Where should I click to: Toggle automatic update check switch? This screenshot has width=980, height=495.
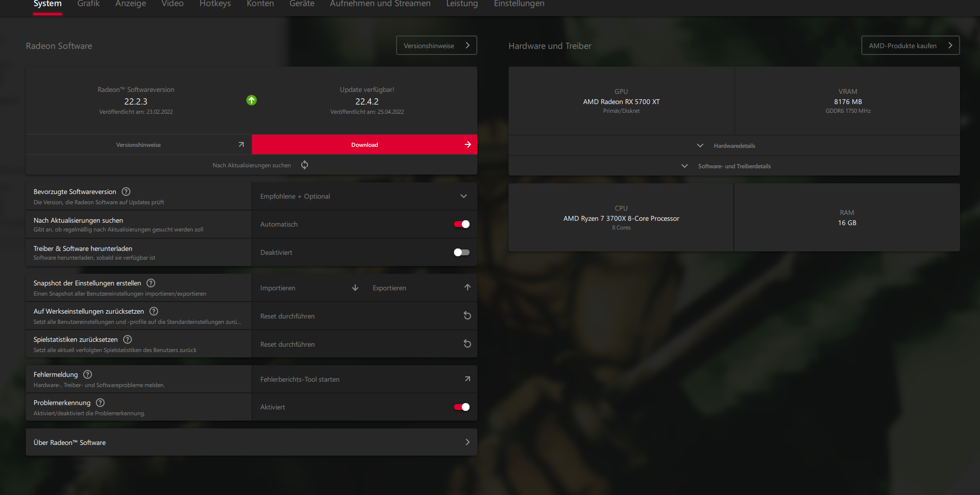click(x=462, y=224)
